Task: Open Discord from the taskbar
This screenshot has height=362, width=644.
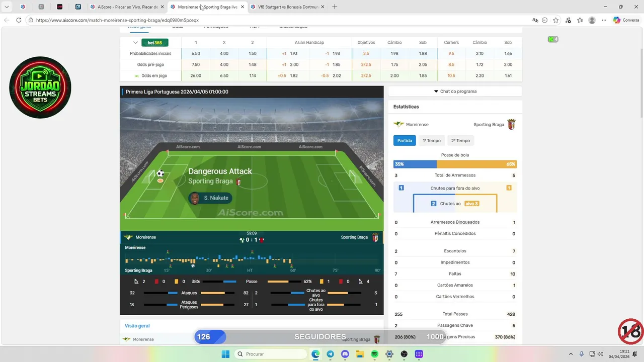Action: click(x=345, y=354)
